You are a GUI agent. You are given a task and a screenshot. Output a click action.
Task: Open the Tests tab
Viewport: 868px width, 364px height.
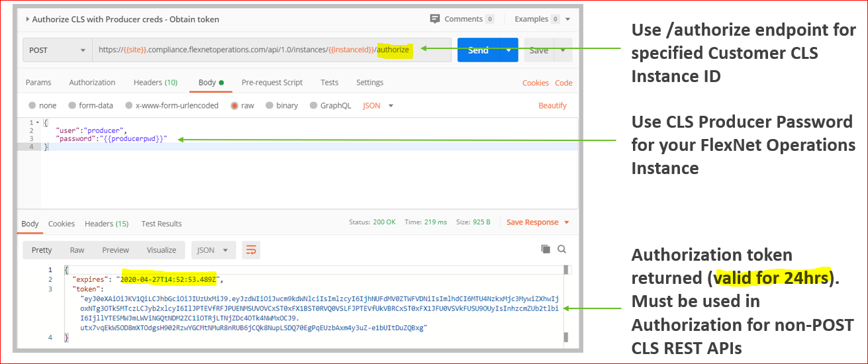[x=329, y=83]
